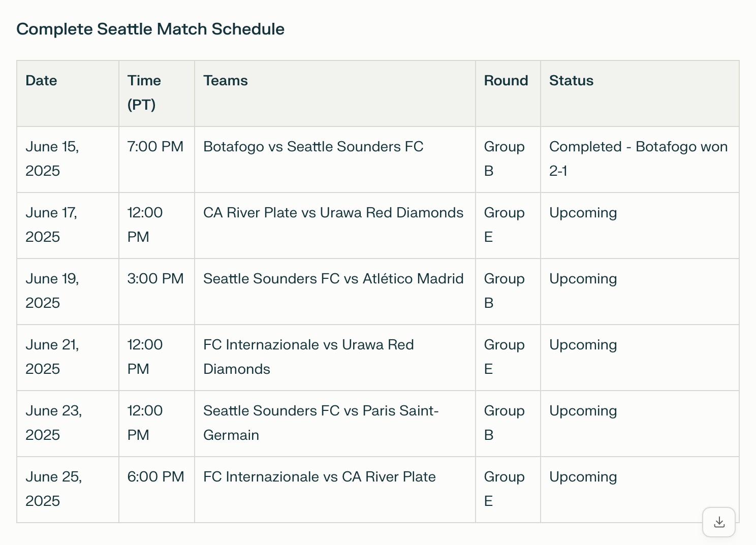Screen dimensions: 756x545
Task: Click the Completed - Botafogo won 2-1 status
Action: (638, 158)
